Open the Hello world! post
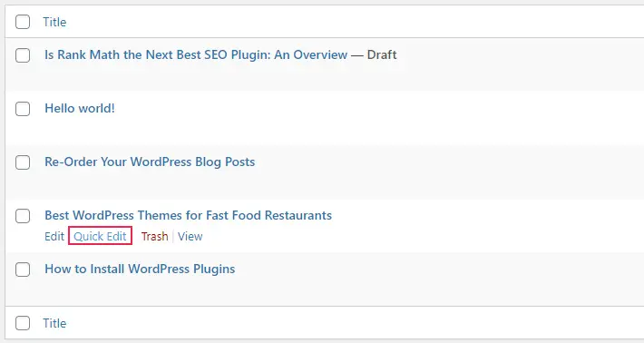Image resolution: width=644 pixels, height=343 pixels. point(80,109)
